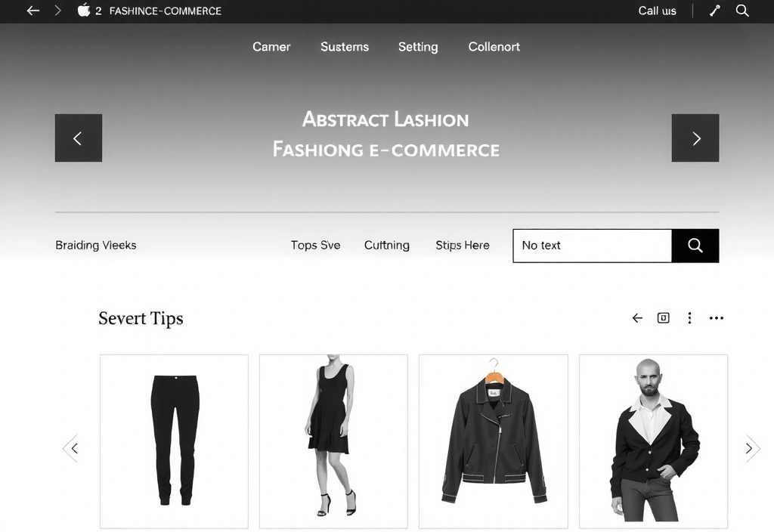Click the browser forward chevron icon
This screenshot has height=532, width=774.
pos(57,11)
